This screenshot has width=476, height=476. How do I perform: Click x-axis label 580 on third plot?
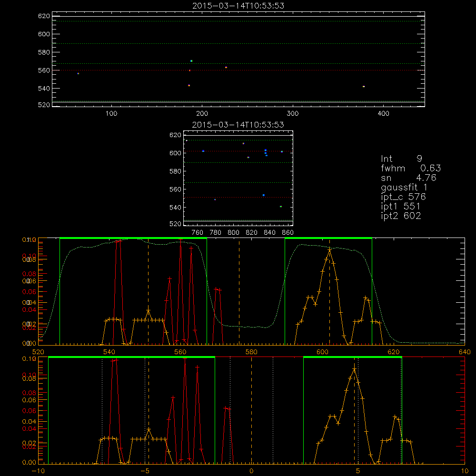click(x=251, y=352)
